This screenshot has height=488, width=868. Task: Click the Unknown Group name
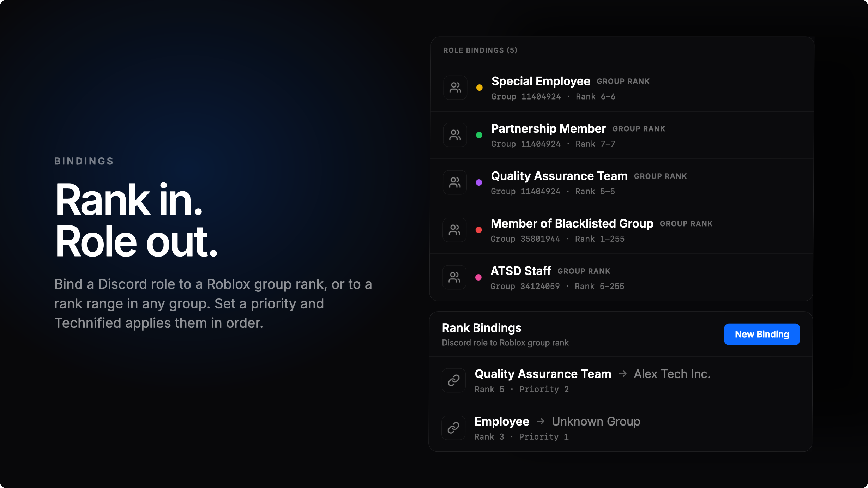pyautogui.click(x=596, y=422)
